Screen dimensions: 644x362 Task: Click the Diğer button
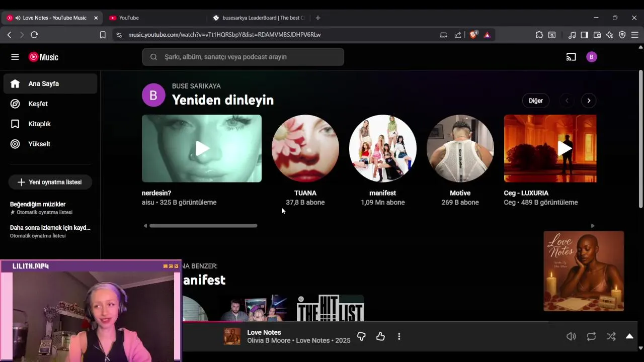click(535, 101)
